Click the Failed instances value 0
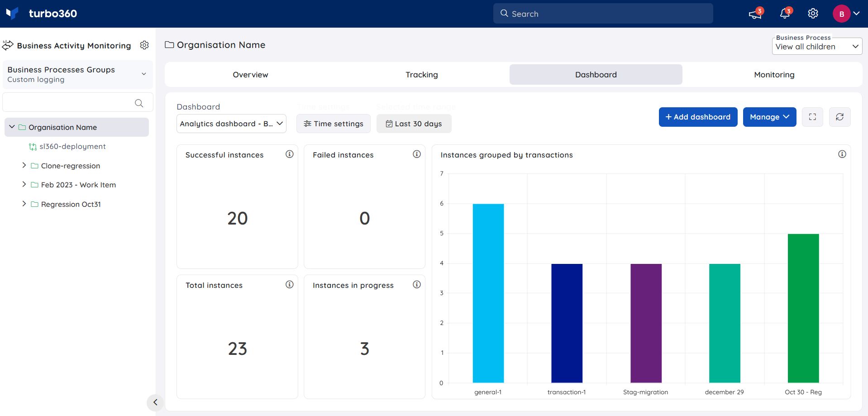 (x=365, y=219)
